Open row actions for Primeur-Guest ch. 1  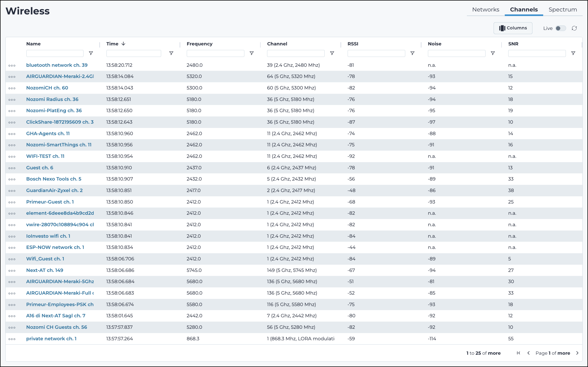pos(12,202)
